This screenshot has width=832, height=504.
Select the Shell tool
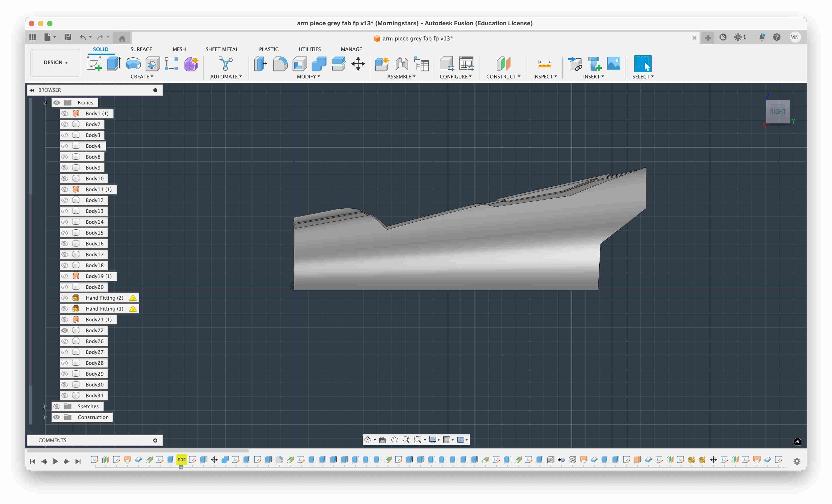[300, 64]
